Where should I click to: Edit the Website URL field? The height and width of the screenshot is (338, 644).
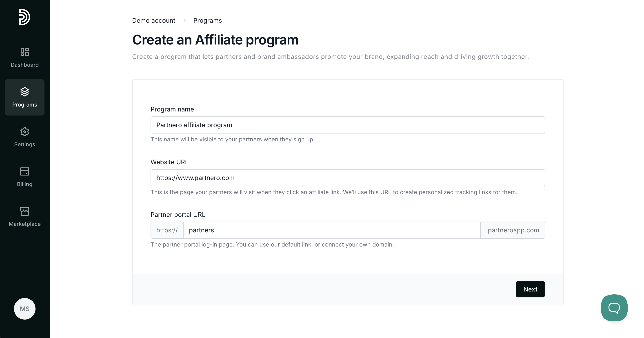click(x=347, y=178)
